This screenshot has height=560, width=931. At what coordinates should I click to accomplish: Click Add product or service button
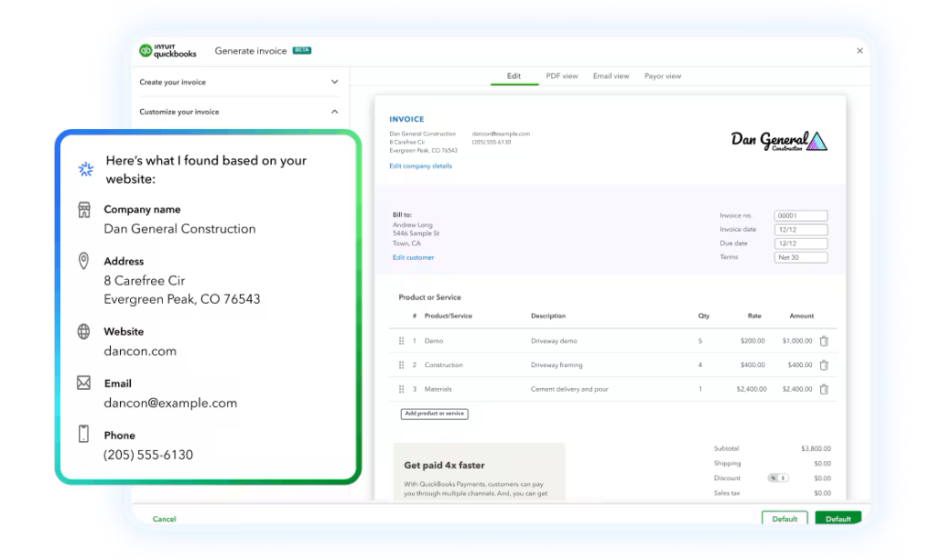click(x=434, y=414)
